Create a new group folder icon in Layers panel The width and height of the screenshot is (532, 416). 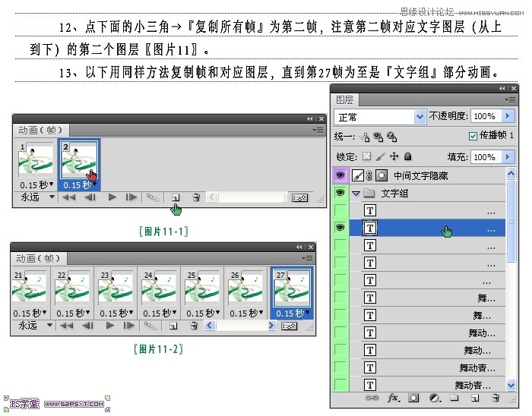454,398
